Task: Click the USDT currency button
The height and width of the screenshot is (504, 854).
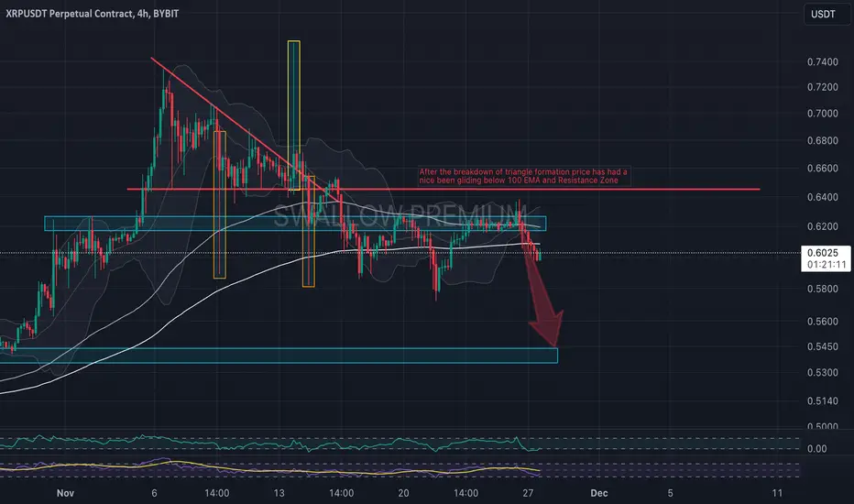Action: pos(823,14)
